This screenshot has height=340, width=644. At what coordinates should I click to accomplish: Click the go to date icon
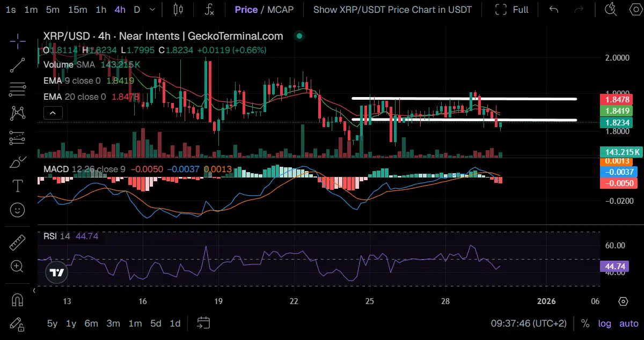coord(203,323)
